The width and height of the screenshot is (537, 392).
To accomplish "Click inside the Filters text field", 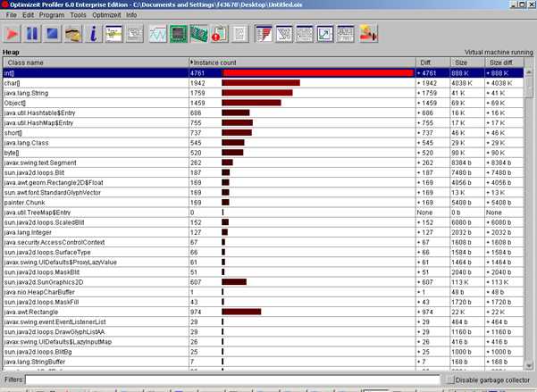I will 232,379.
